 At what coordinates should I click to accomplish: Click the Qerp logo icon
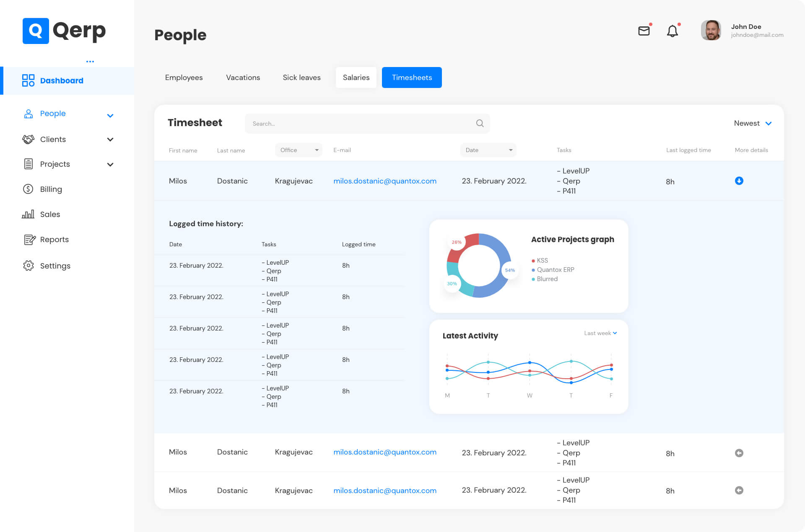[36, 31]
